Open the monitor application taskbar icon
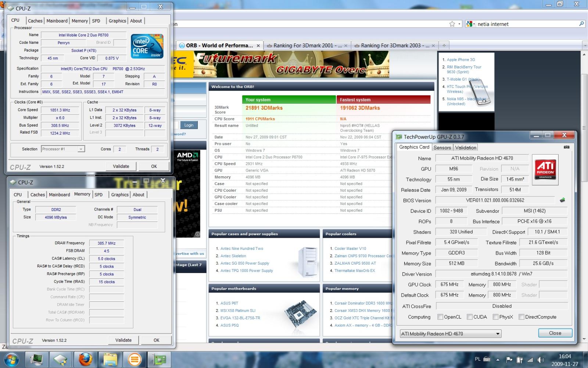This screenshot has width=588, height=368. 36,359
